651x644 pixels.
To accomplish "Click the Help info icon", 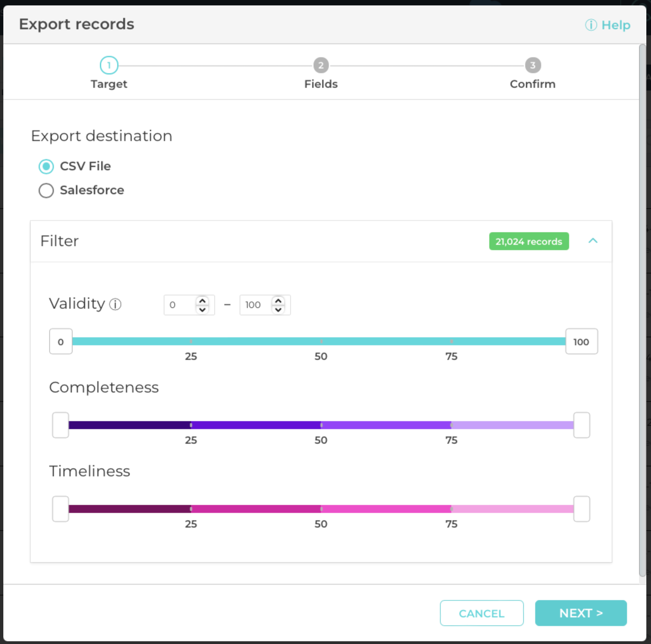I will (x=591, y=25).
